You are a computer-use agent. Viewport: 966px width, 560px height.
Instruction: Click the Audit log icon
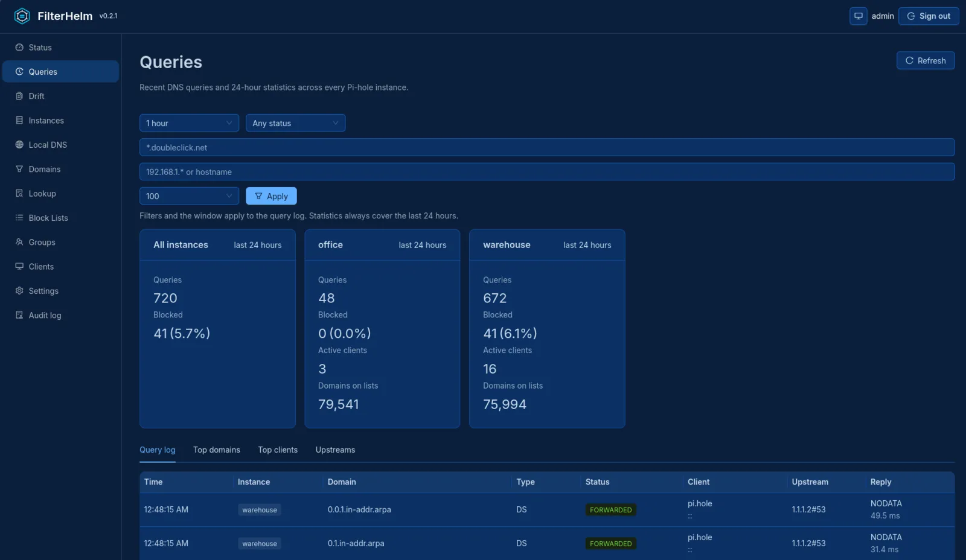click(x=19, y=315)
